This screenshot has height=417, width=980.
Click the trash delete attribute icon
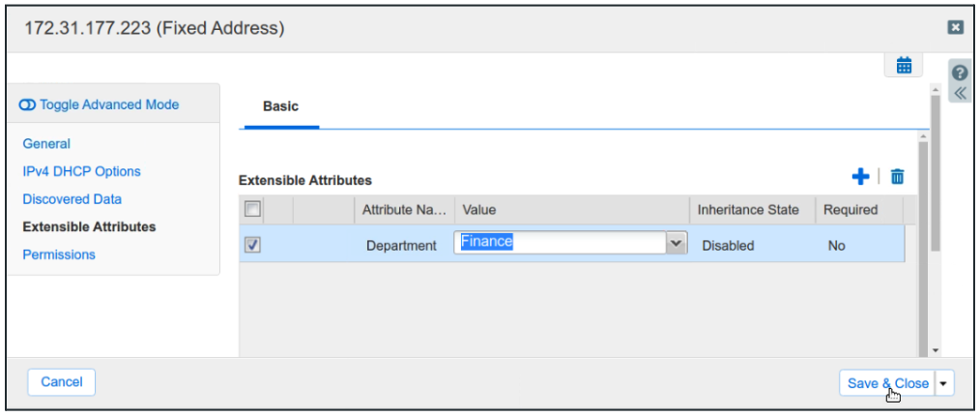tap(897, 176)
